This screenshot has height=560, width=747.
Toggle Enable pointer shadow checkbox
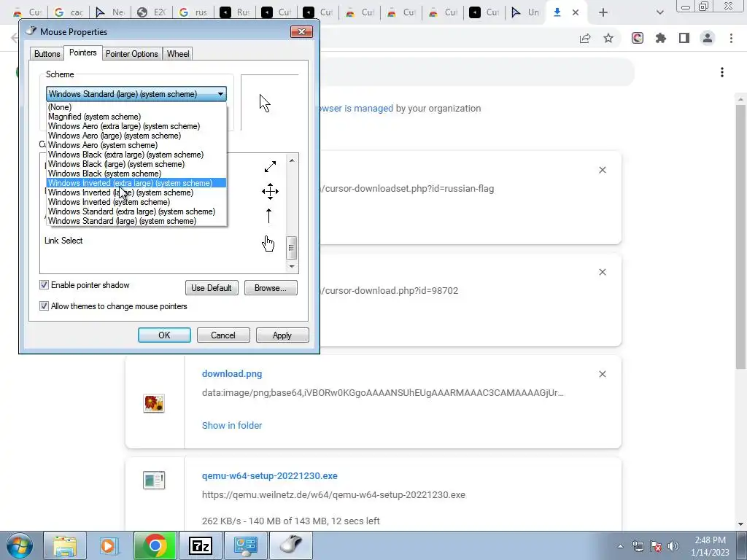coord(44,285)
